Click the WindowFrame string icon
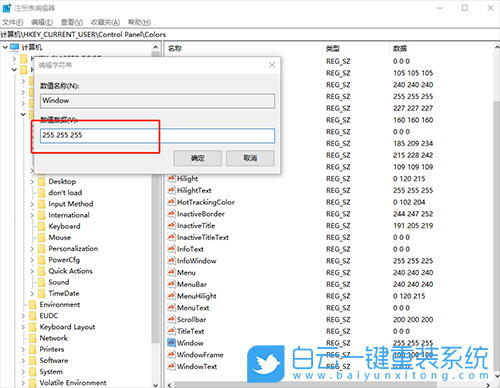The image size is (500, 388). [x=171, y=354]
